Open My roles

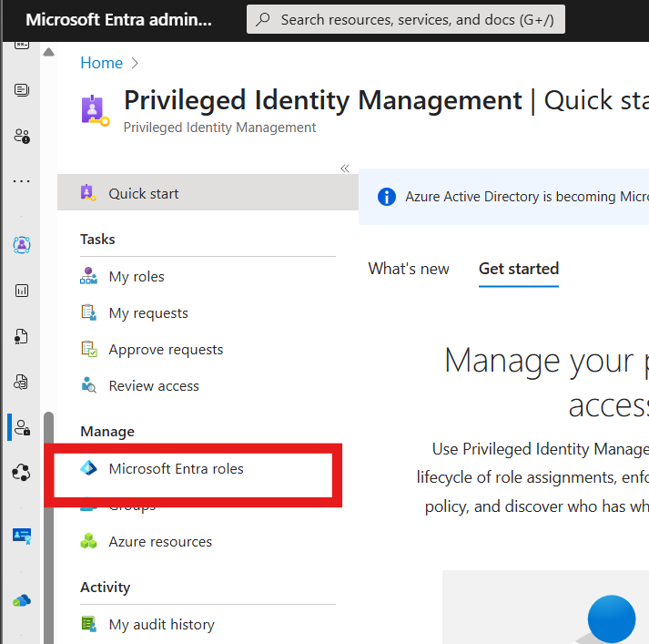point(137,276)
